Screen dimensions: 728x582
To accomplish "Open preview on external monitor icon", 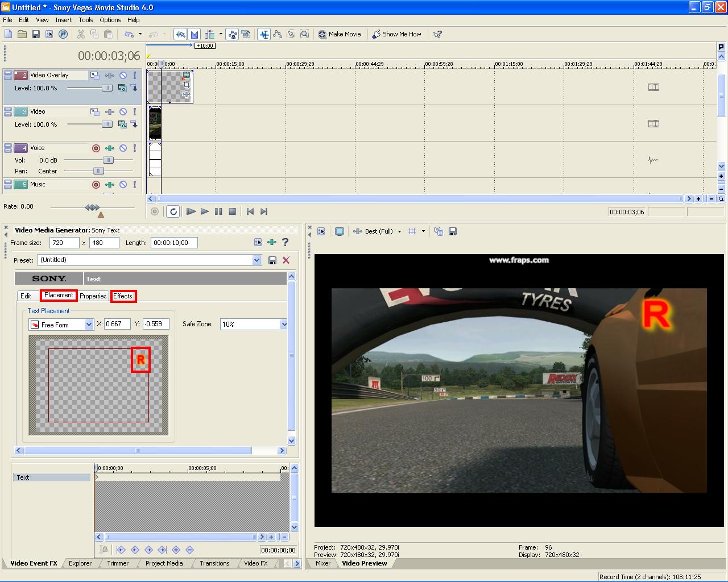I will point(340,231).
